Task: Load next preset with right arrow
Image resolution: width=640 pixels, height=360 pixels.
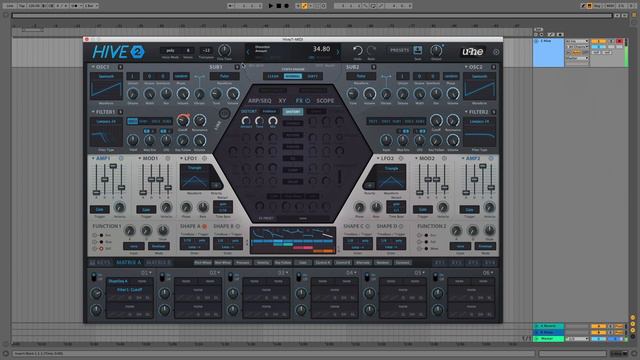Action: [338, 52]
